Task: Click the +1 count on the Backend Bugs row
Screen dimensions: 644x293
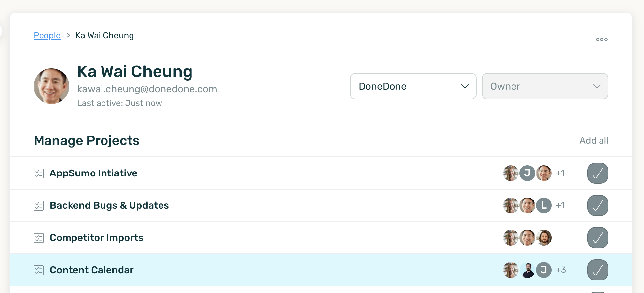Action: 560,205
